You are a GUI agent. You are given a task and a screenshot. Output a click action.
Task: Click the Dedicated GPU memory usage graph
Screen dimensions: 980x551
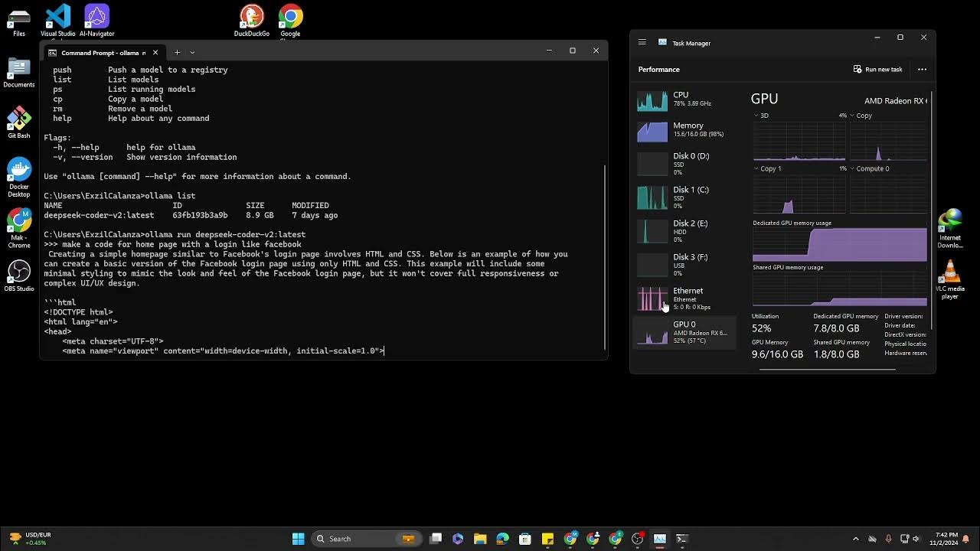(839, 245)
